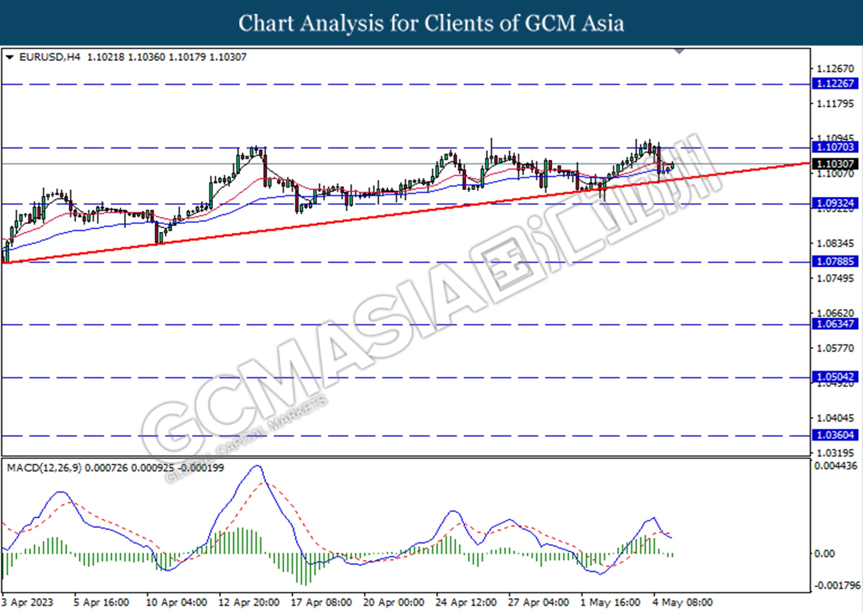Click the 1.10703 price level label
Image resolution: width=863 pixels, height=616 pixels.
(x=835, y=147)
